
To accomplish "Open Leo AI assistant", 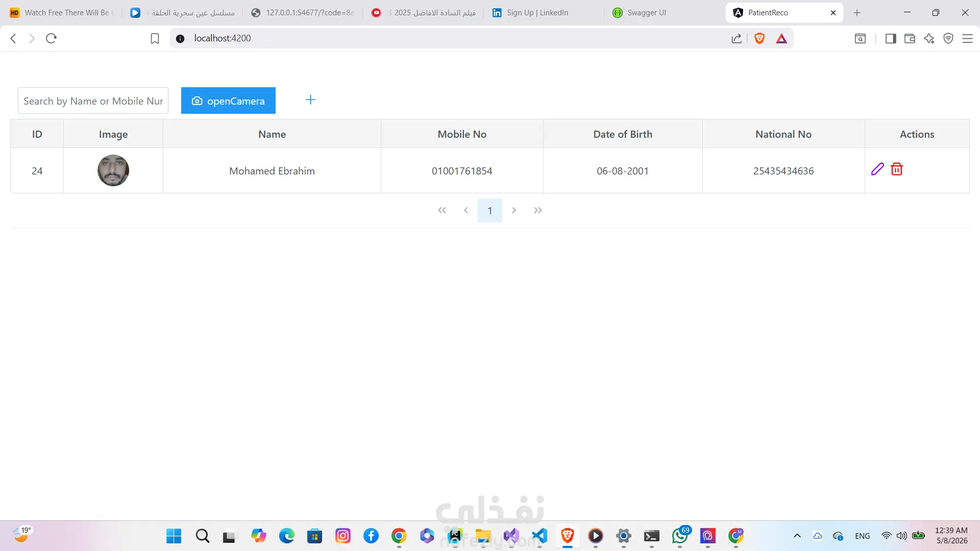I will click(929, 38).
